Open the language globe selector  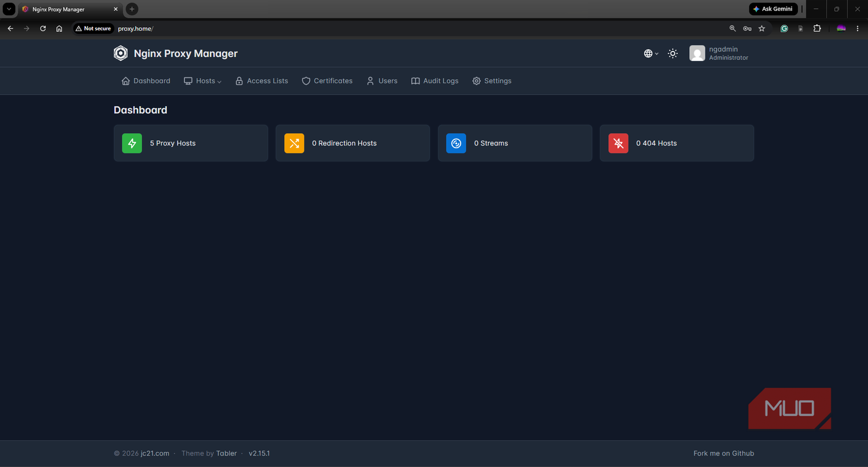coord(651,53)
